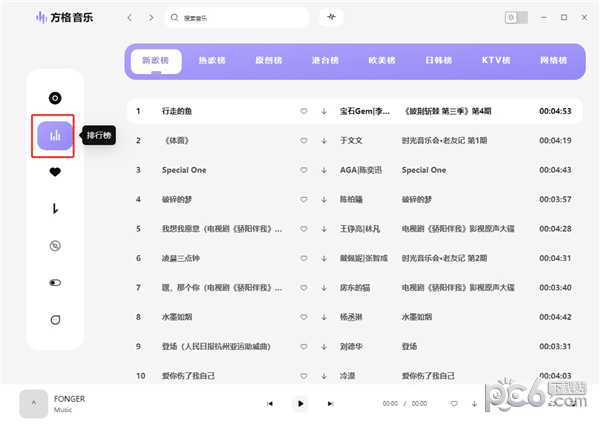Viewport: 600px width, 424px height.
Task: Favorite the song 行走的鱼
Action: (x=303, y=111)
